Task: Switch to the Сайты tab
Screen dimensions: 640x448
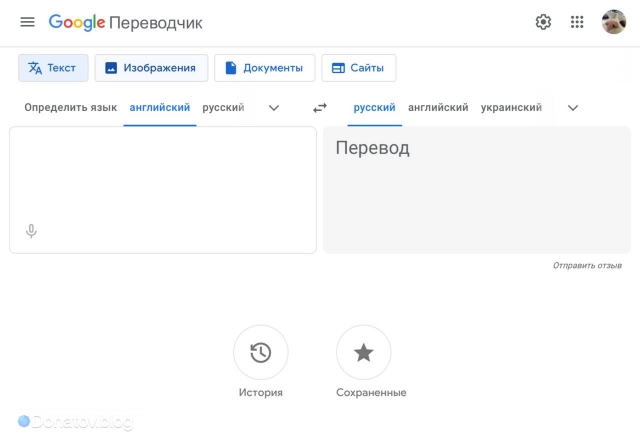Action: click(x=358, y=68)
